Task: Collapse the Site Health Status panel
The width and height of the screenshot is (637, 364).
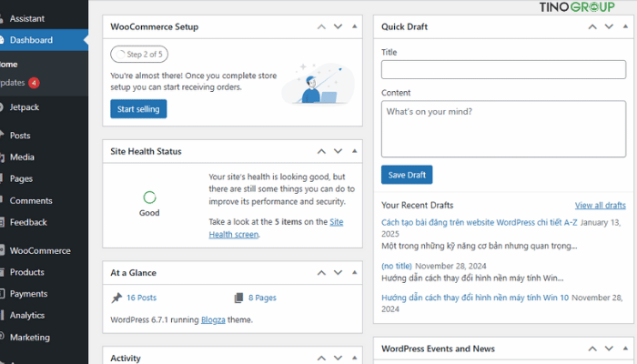Action: (354, 151)
